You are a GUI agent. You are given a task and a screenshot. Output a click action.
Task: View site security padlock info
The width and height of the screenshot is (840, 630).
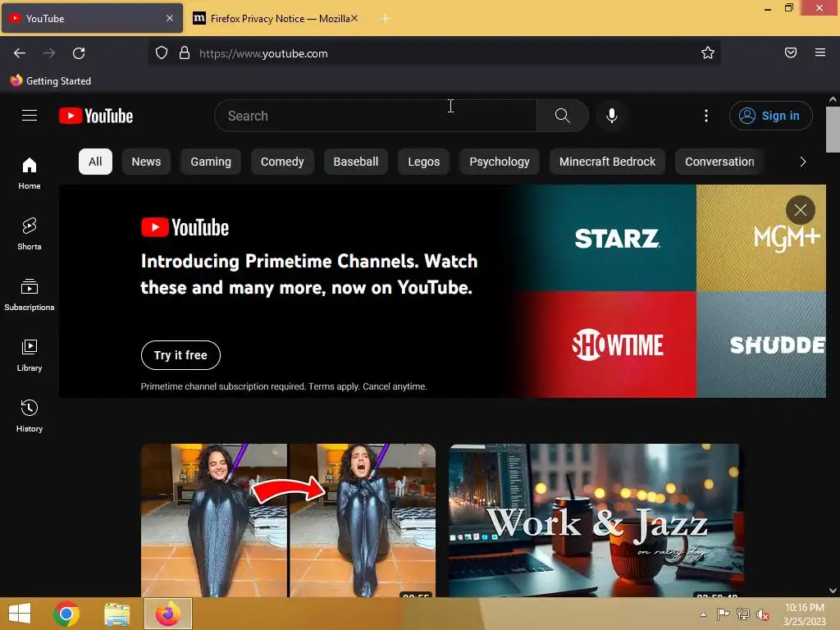pos(185,53)
